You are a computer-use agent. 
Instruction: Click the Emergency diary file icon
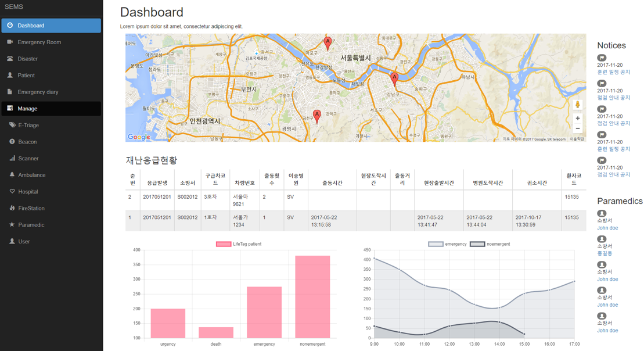click(x=10, y=92)
